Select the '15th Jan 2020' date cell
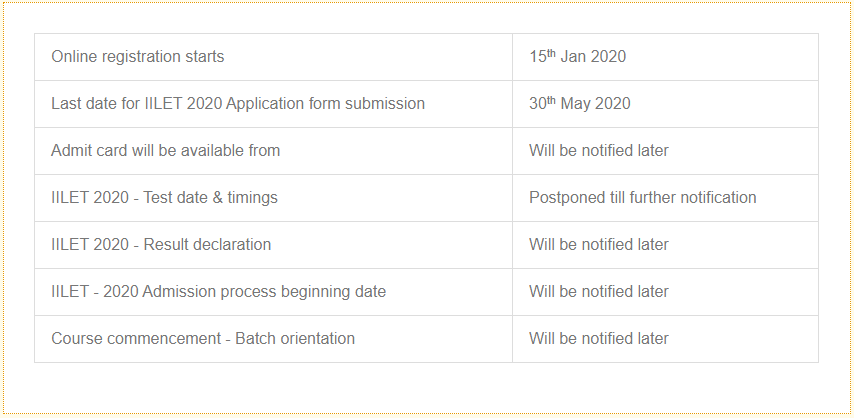Screen dimensions: 854x418 pos(578,57)
